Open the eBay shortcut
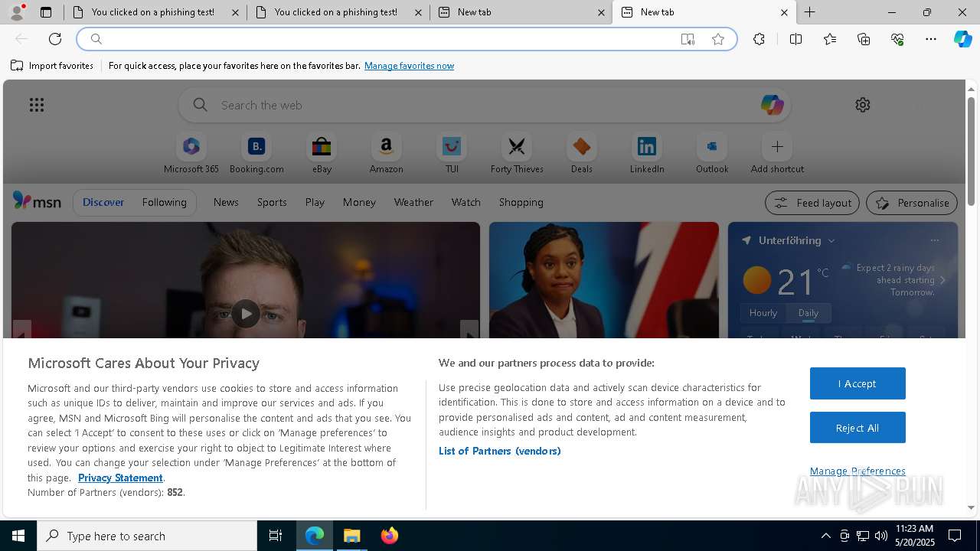 (x=322, y=154)
